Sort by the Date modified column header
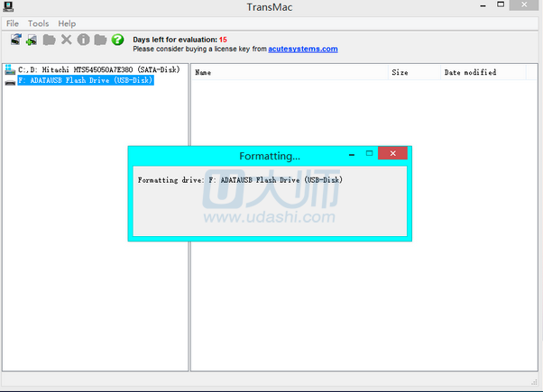 [470, 73]
